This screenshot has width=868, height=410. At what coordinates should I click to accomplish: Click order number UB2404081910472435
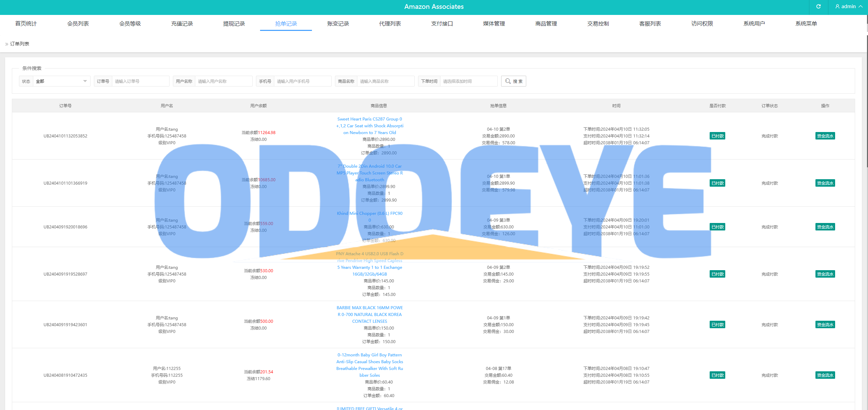65,375
